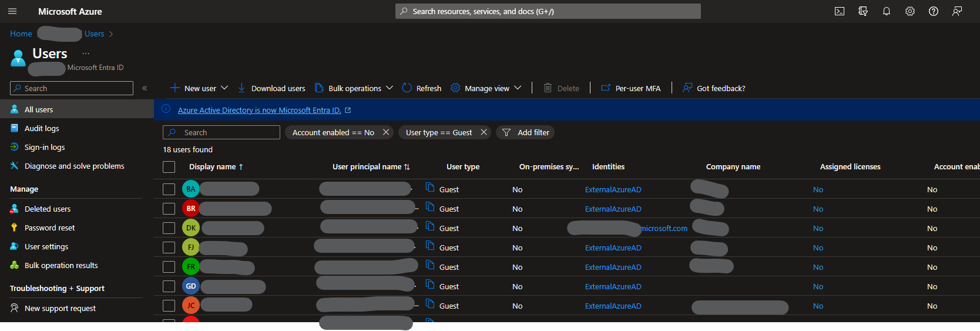Image resolution: width=980 pixels, height=331 pixels.
Task: Open Cloud Shell from top bar
Action: pyautogui.click(x=840, y=11)
